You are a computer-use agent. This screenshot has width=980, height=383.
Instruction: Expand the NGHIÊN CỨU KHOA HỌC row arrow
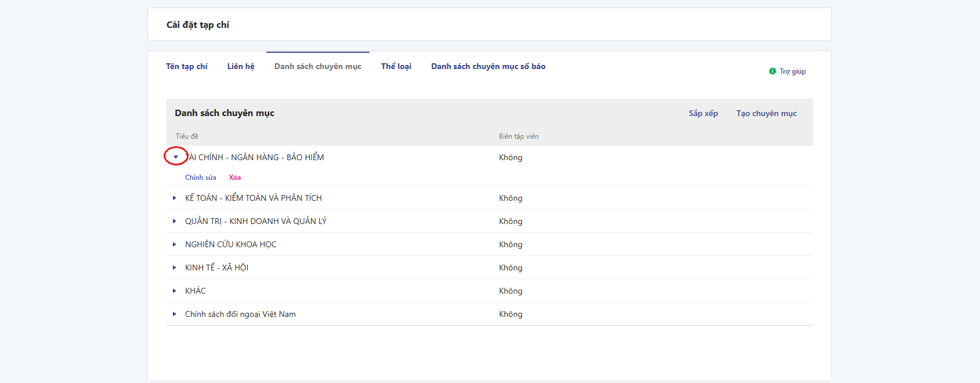point(174,244)
